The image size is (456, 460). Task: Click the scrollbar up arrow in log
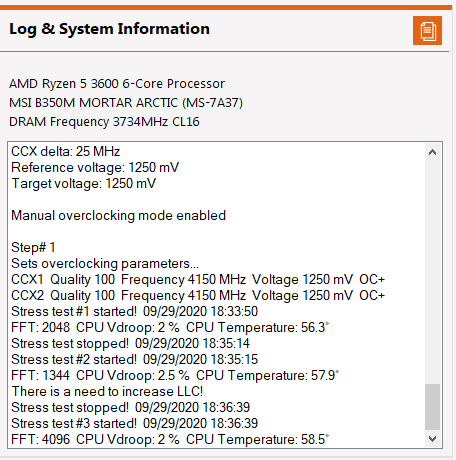(432, 152)
